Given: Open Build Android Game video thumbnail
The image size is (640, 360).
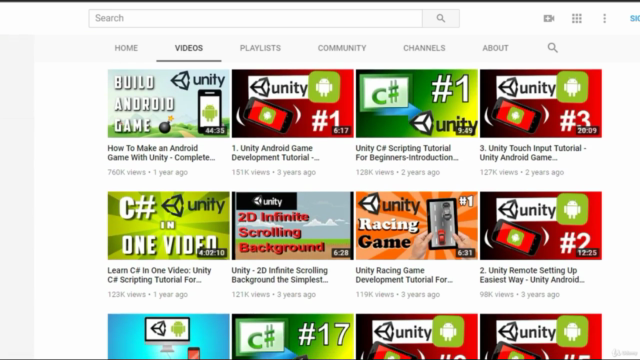Looking at the screenshot, I should pyautogui.click(x=169, y=103).
